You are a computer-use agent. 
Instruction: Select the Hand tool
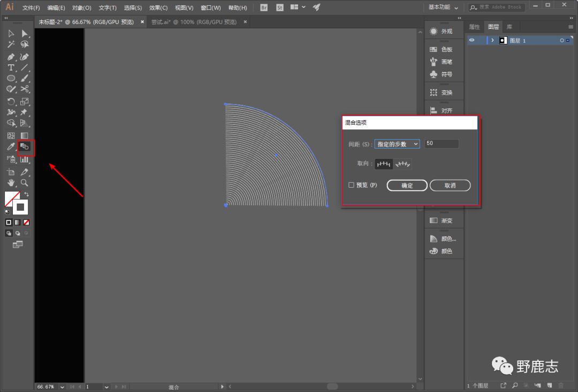pyautogui.click(x=11, y=183)
